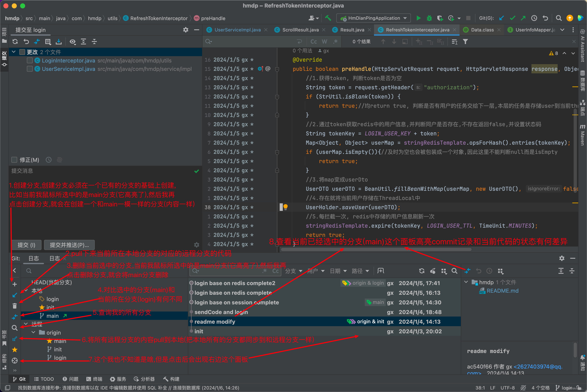Toggle Cc match case in Git log search
Image resolution: width=587 pixels, height=392 pixels.
pyautogui.click(x=275, y=271)
